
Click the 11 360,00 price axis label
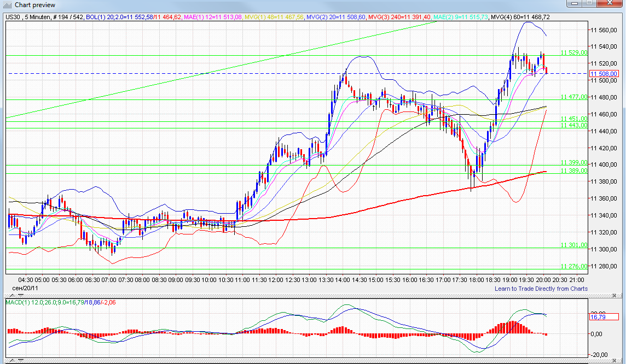[x=604, y=198]
